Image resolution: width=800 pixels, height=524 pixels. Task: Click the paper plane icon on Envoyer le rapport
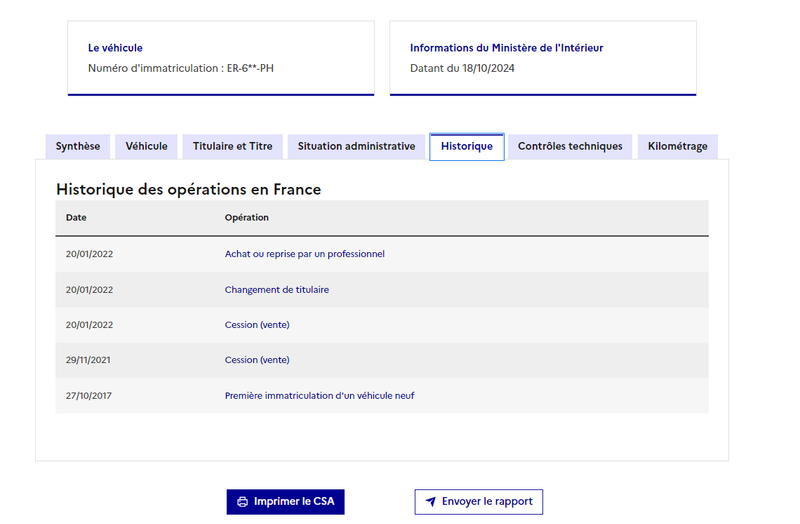tap(431, 502)
